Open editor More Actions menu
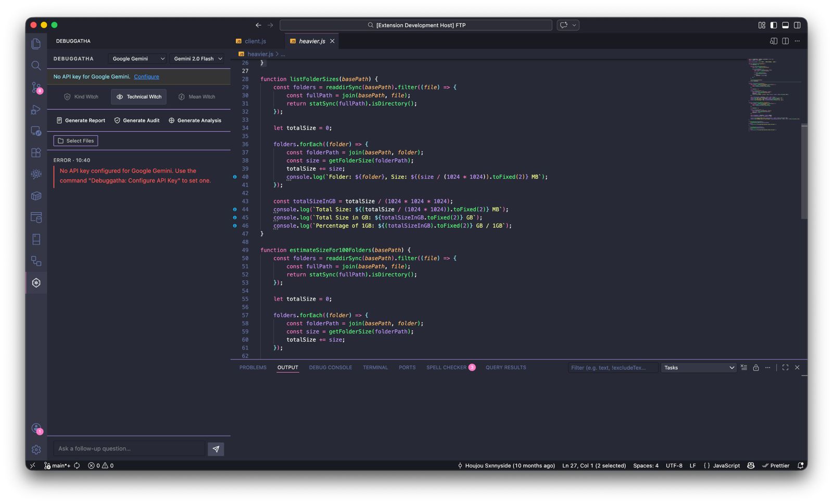 [797, 41]
